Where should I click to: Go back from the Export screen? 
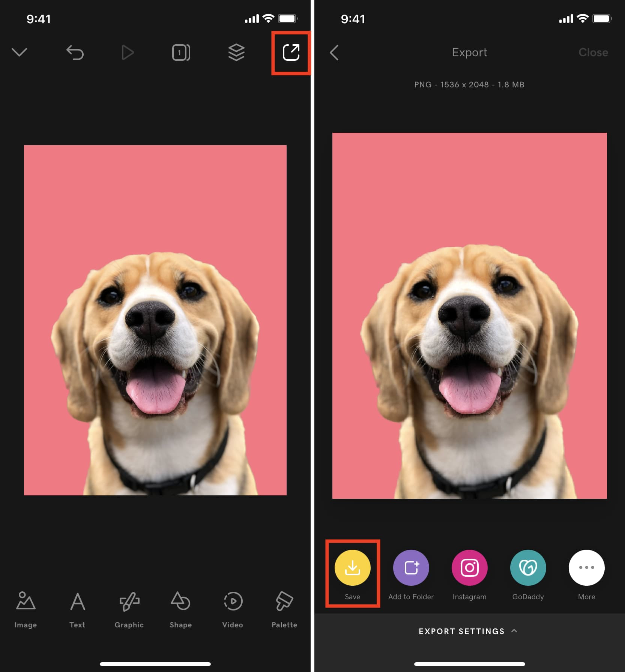point(334,52)
